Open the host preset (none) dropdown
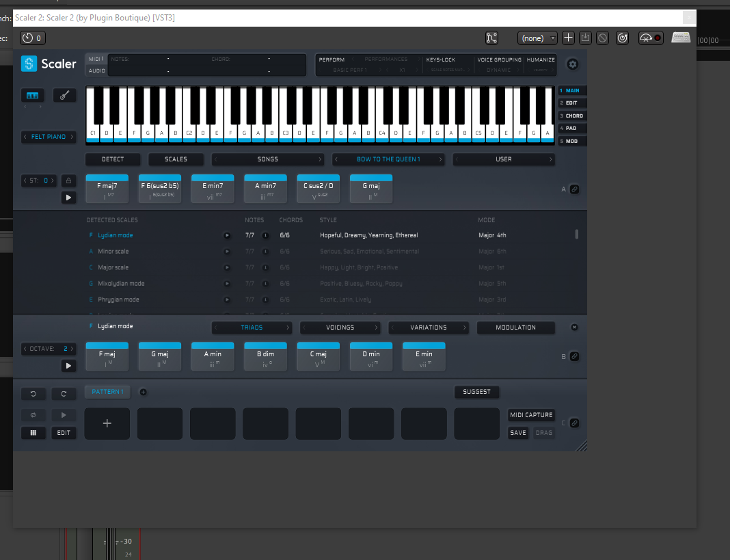This screenshot has width=730, height=560. tap(537, 38)
